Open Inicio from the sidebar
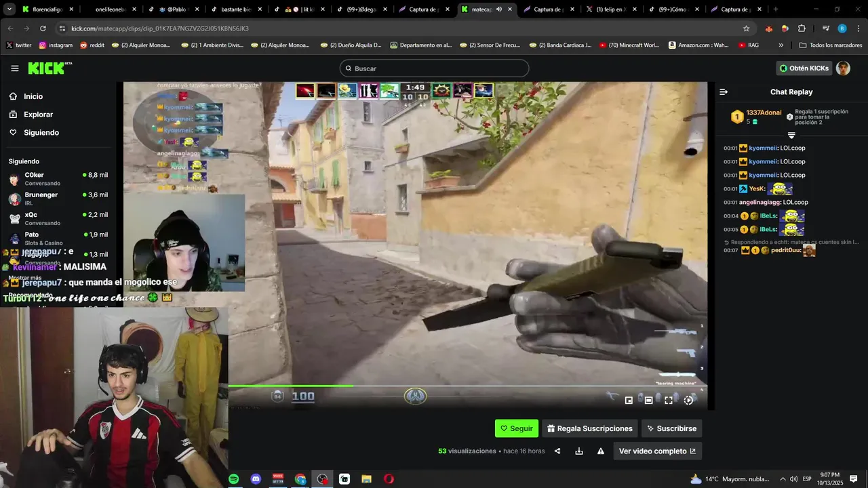The width and height of the screenshot is (868, 488). tap(33, 96)
